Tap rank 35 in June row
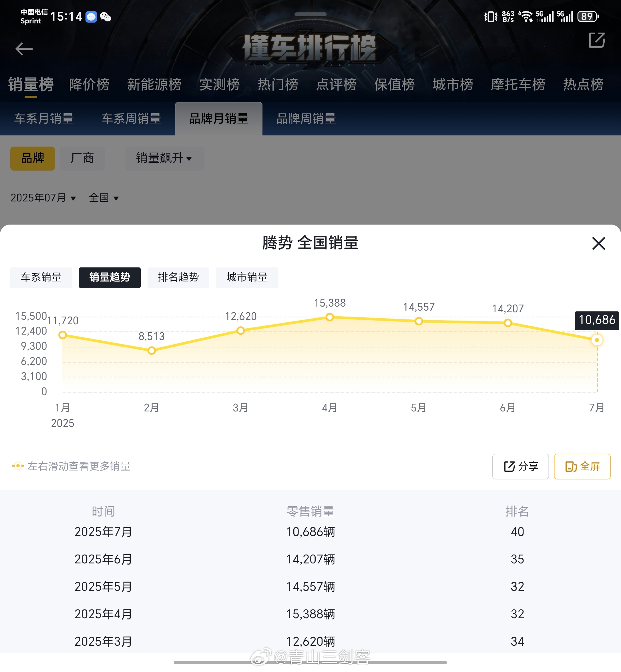621x672 pixels. [517, 559]
